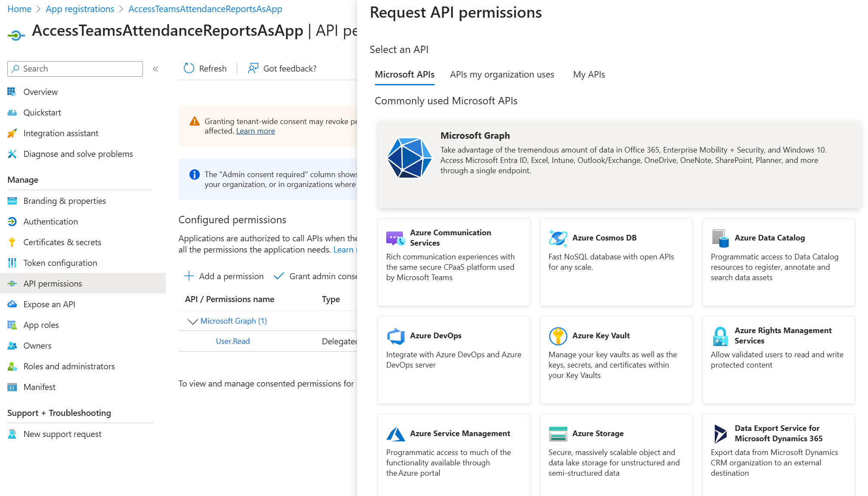Click the Learn more warning link

click(255, 131)
